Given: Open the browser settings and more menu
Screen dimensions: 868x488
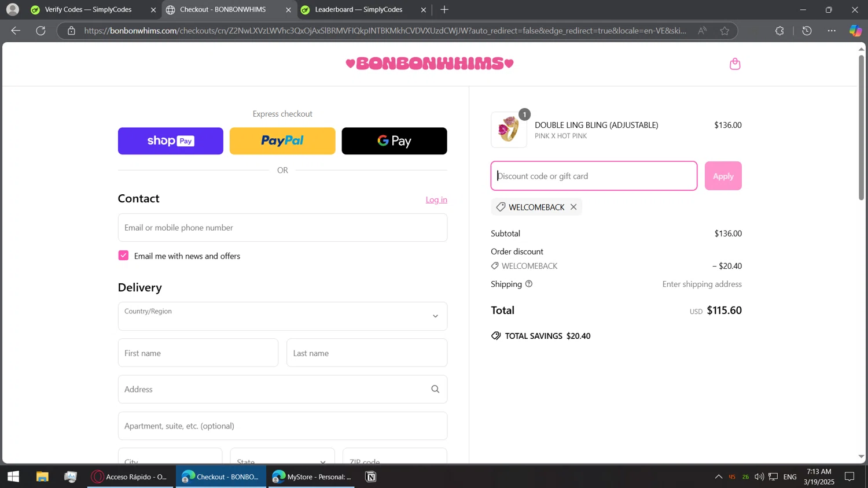Looking at the screenshot, I should tap(832, 31).
